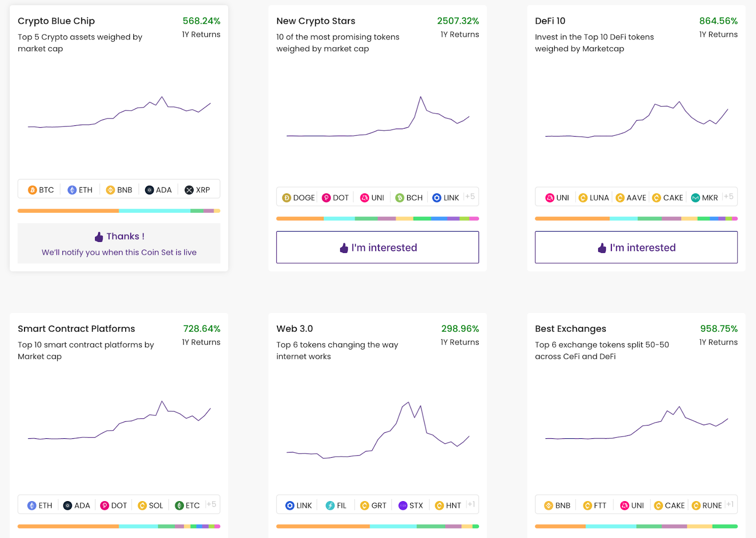The height and width of the screenshot is (538, 756).
Task: Click the DOGE coin icon in New Crypto Stars
Action: pos(286,198)
